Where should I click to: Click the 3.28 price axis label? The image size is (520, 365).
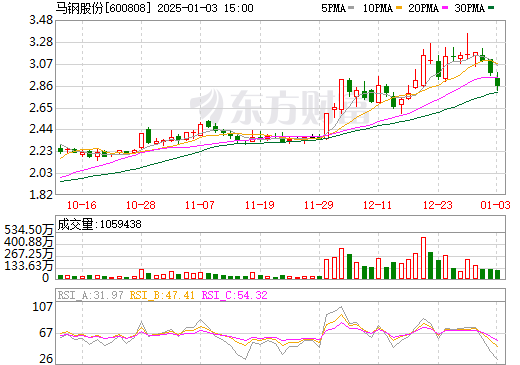(x=41, y=42)
